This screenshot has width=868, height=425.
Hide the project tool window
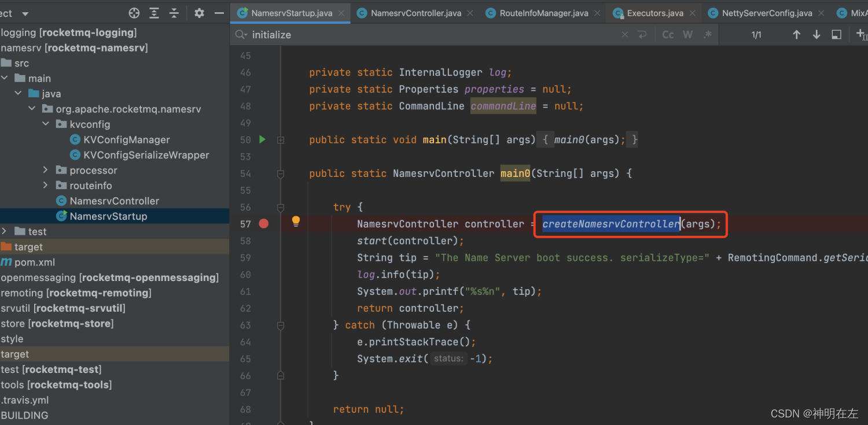pos(219,13)
